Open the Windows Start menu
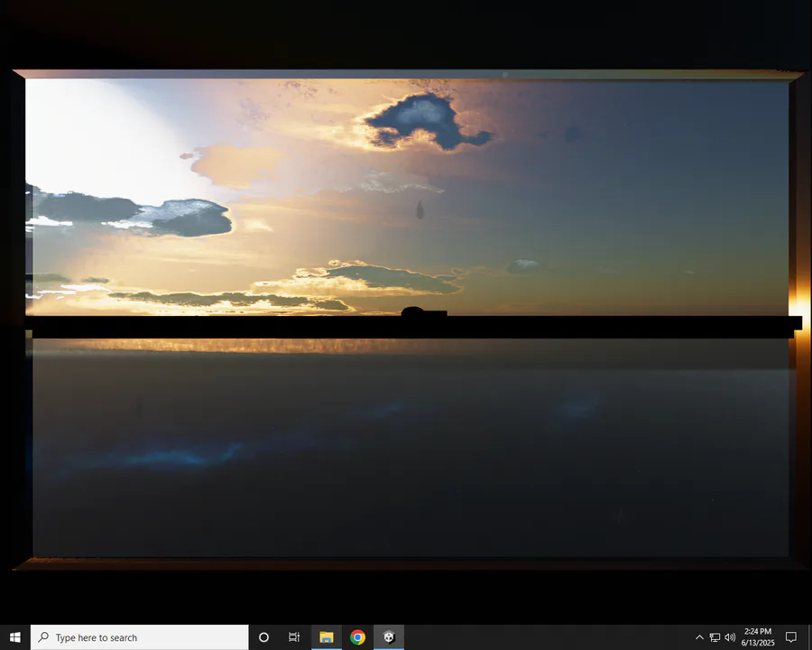The height and width of the screenshot is (650, 812). point(15,637)
